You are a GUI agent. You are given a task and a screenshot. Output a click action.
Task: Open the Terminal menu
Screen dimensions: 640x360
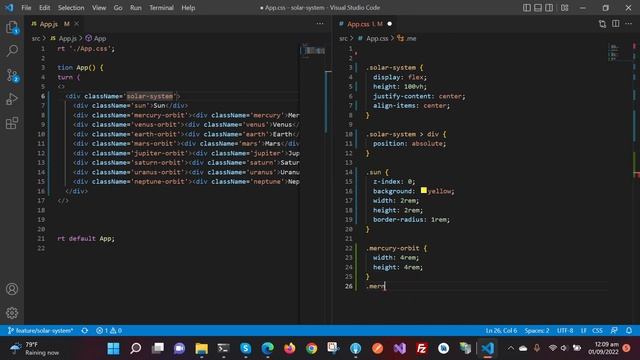click(x=161, y=8)
